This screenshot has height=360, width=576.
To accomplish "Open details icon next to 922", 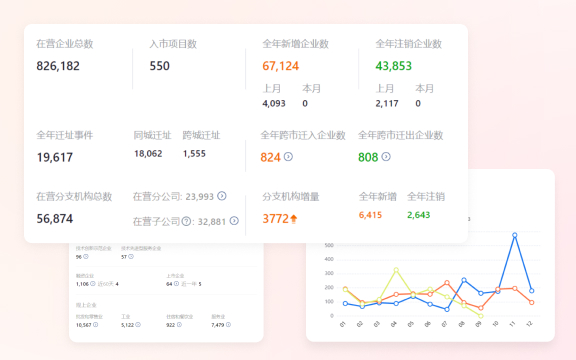I will (179, 325).
